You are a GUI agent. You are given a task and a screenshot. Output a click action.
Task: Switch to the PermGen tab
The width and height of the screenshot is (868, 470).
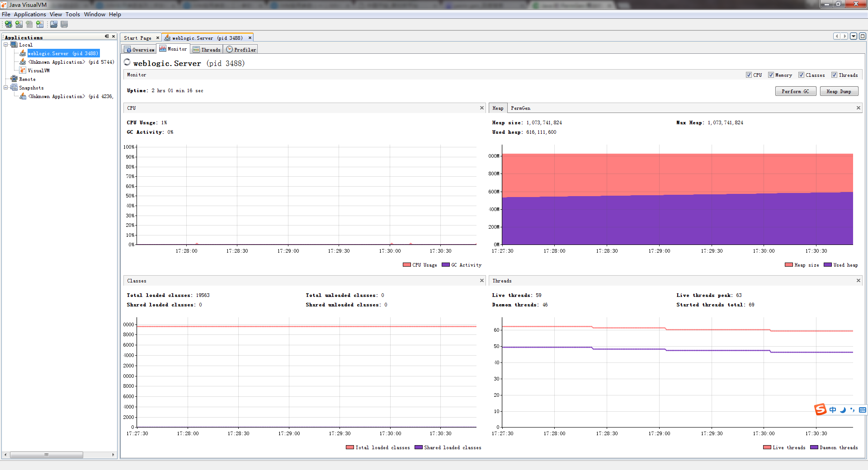[520, 108]
